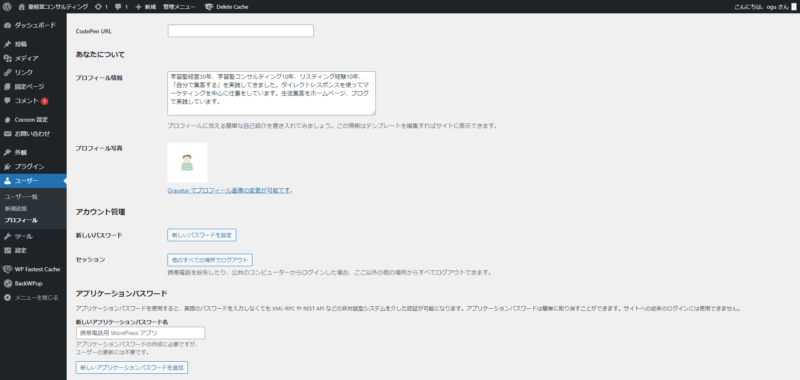Open the Media (メディア) menu icon

pos(7,58)
